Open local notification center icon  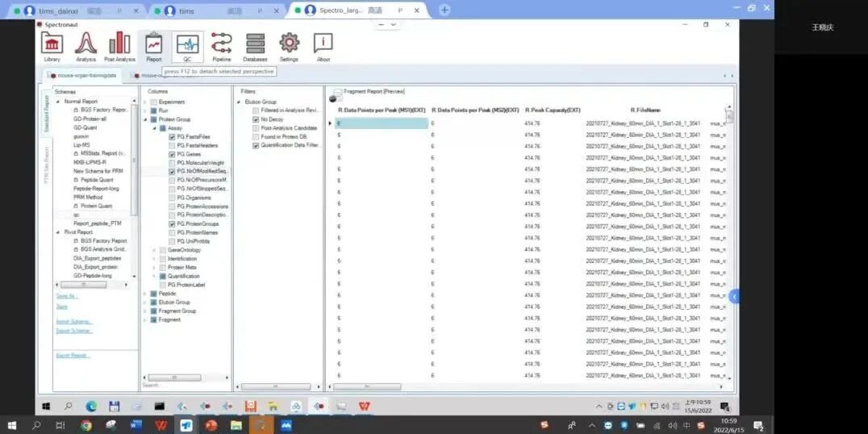pyautogui.click(x=758, y=426)
